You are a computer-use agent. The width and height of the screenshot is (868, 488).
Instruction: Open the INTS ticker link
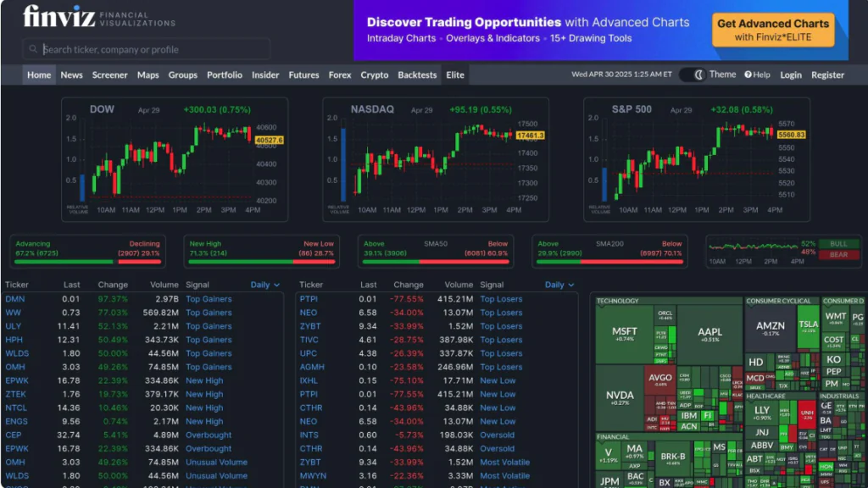pos(309,435)
